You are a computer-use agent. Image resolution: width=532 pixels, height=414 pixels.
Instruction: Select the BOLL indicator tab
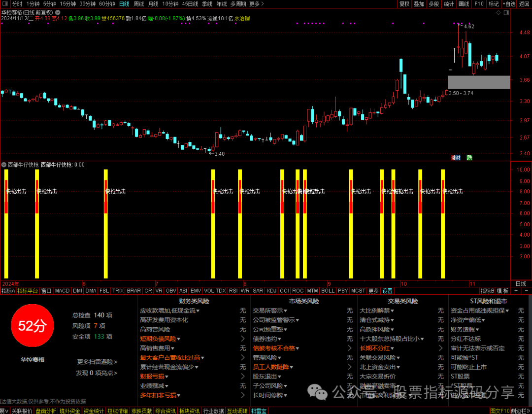click(328, 291)
